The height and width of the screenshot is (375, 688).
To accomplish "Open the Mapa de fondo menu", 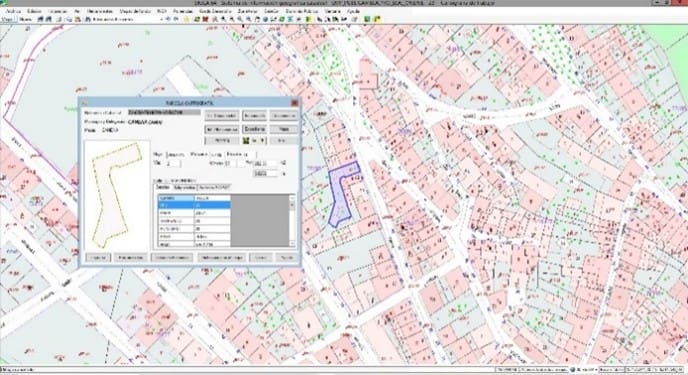I will 135,11.
